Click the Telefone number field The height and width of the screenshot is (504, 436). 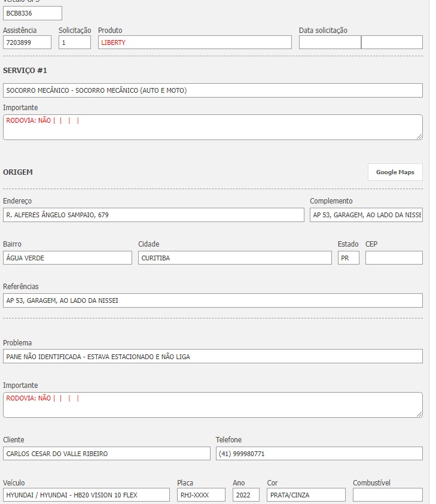click(x=319, y=454)
